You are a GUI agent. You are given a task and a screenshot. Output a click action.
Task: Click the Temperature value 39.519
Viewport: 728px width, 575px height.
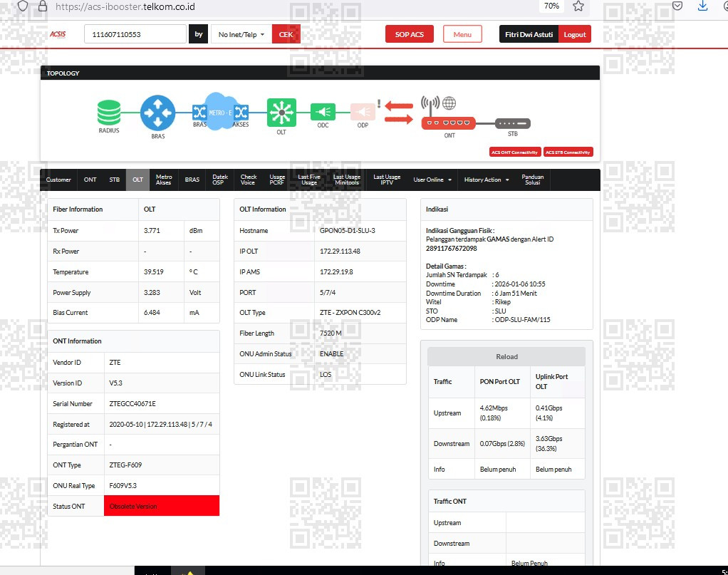pyautogui.click(x=154, y=272)
